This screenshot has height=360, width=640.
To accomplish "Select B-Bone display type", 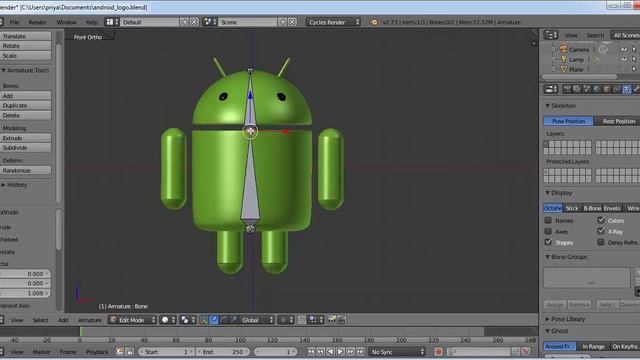I will coord(592,208).
